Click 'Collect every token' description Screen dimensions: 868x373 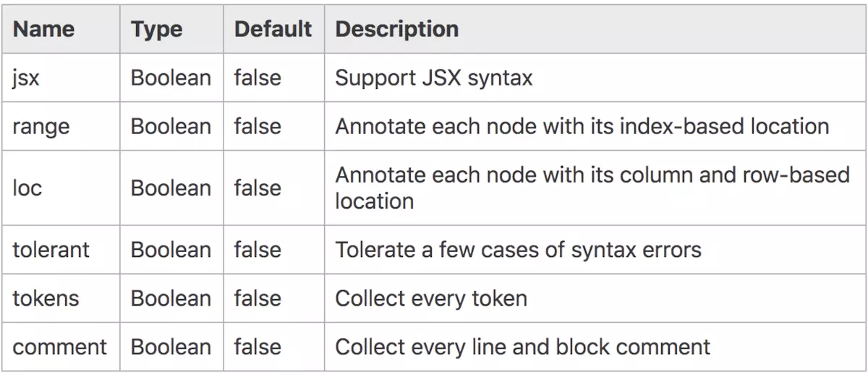pos(430,298)
